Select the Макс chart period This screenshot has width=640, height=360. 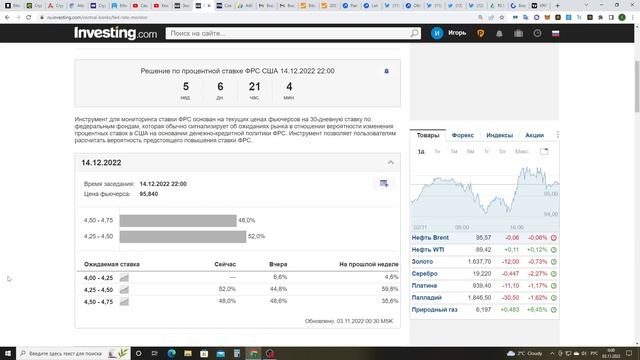(x=521, y=151)
